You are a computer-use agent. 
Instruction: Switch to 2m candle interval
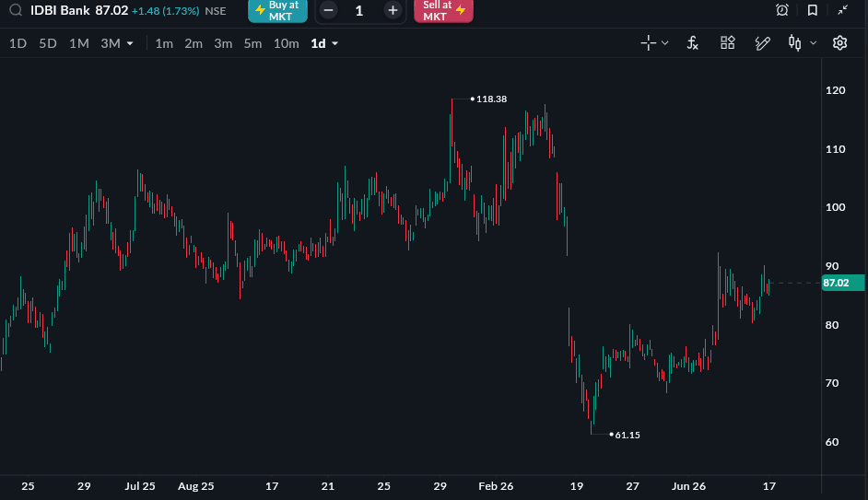click(194, 43)
